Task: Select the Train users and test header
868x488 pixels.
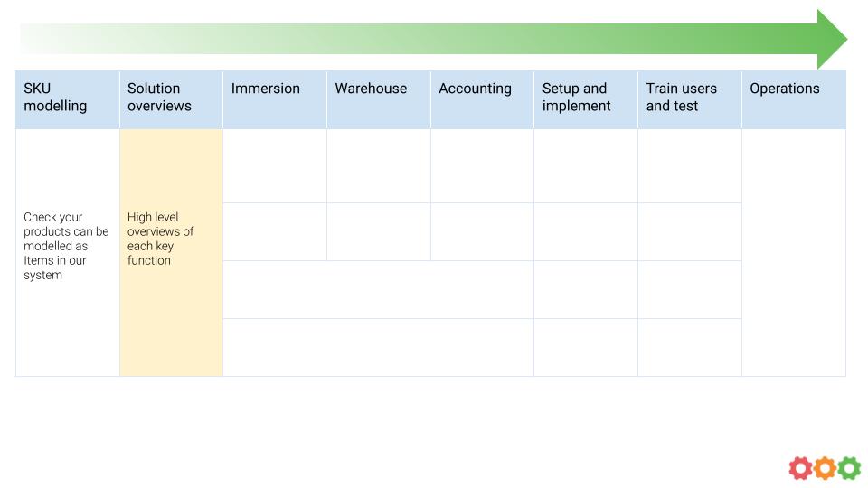Action: (690, 100)
